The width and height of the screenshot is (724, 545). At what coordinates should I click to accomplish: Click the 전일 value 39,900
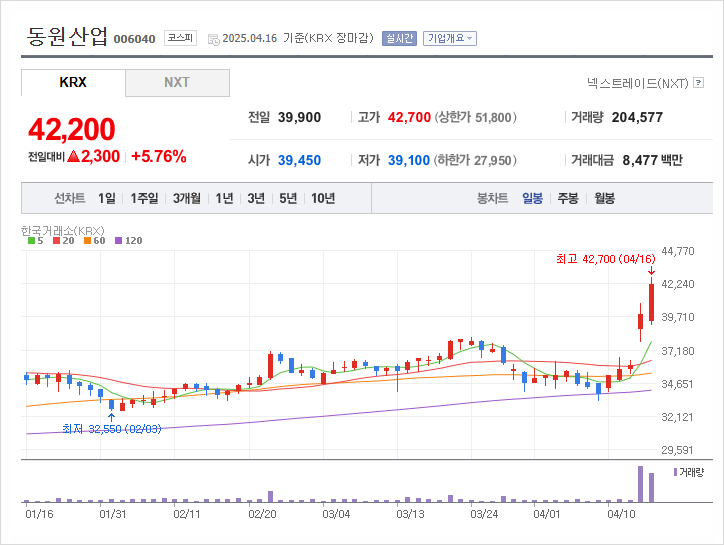(x=299, y=117)
